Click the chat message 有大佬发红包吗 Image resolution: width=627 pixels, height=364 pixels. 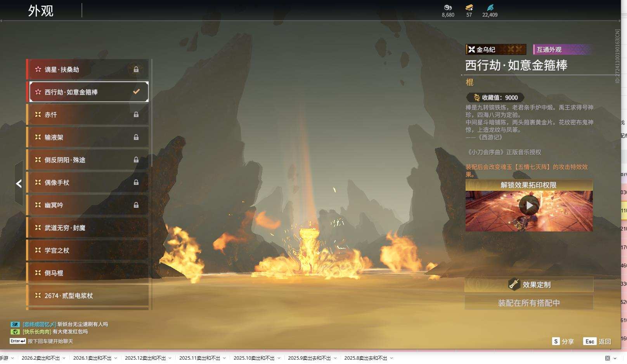coord(70,332)
